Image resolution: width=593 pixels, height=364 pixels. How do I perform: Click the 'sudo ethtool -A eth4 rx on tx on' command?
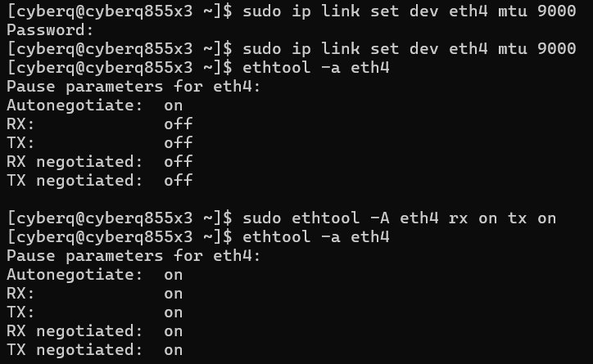tap(399, 218)
